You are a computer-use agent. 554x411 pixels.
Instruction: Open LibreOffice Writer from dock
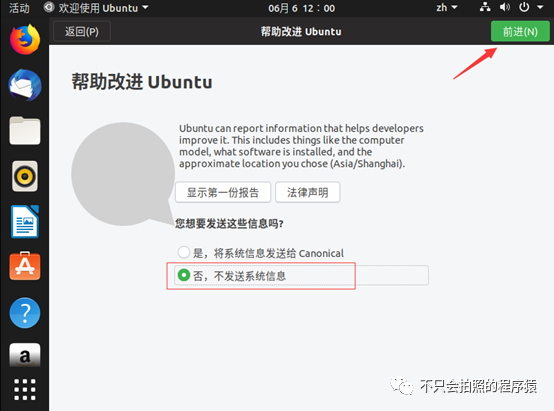click(x=25, y=222)
